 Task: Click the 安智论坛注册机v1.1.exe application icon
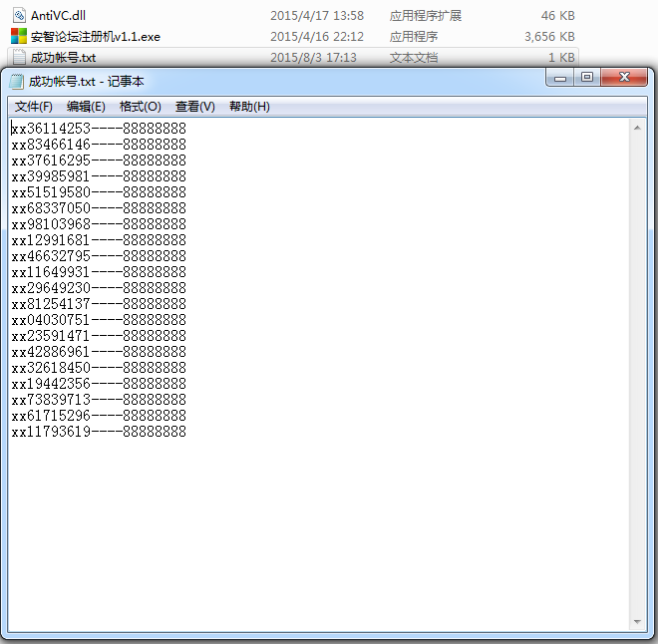click(19, 37)
